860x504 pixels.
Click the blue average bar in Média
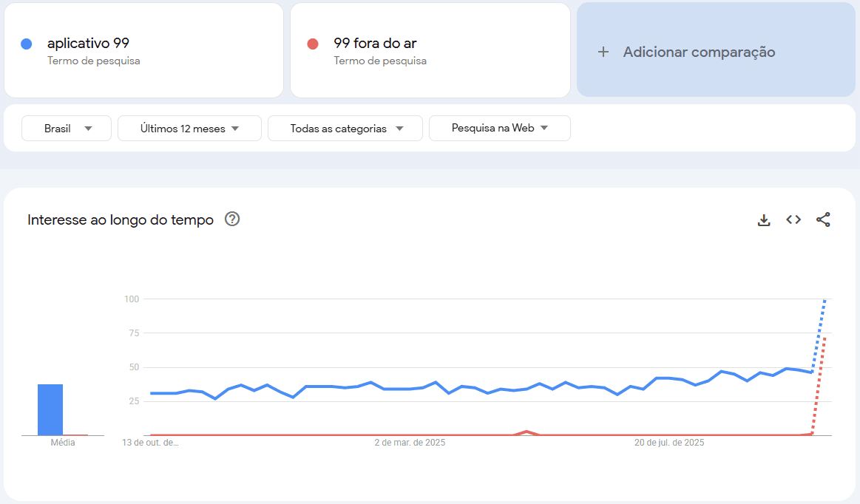pos(50,409)
